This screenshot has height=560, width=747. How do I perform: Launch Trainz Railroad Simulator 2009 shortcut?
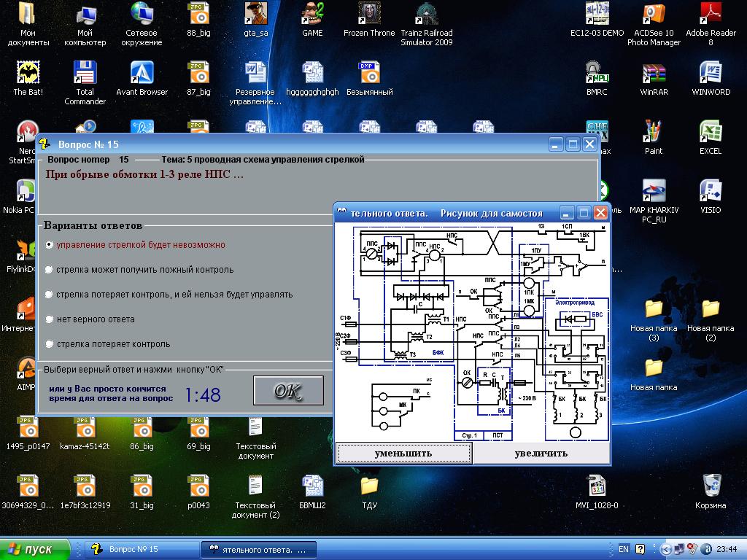tap(427, 14)
